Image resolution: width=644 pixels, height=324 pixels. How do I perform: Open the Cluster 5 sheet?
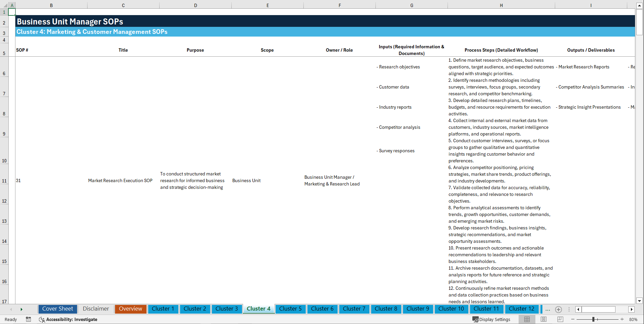coord(290,309)
